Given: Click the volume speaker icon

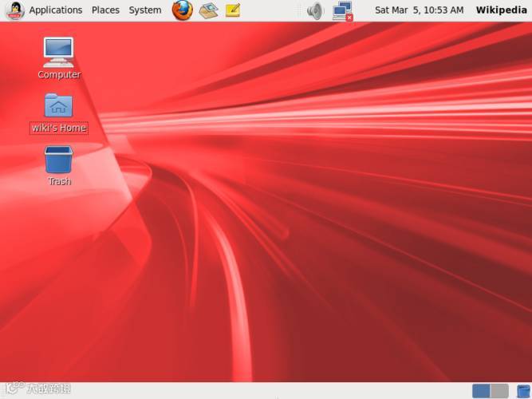Looking at the screenshot, I should coord(315,11).
